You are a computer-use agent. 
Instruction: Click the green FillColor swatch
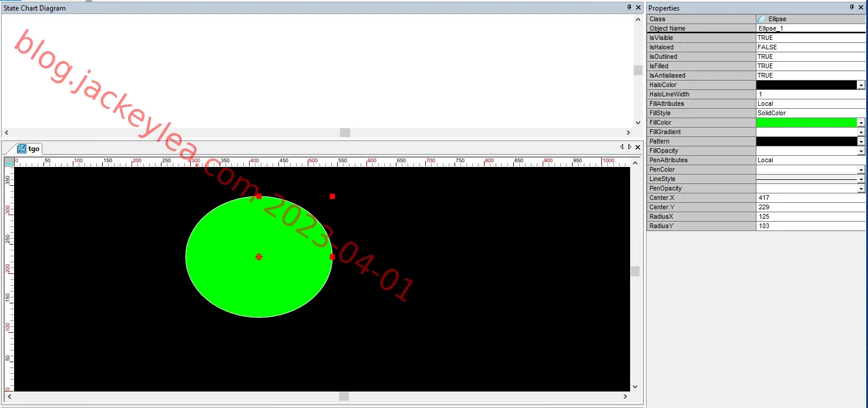pyautogui.click(x=806, y=123)
